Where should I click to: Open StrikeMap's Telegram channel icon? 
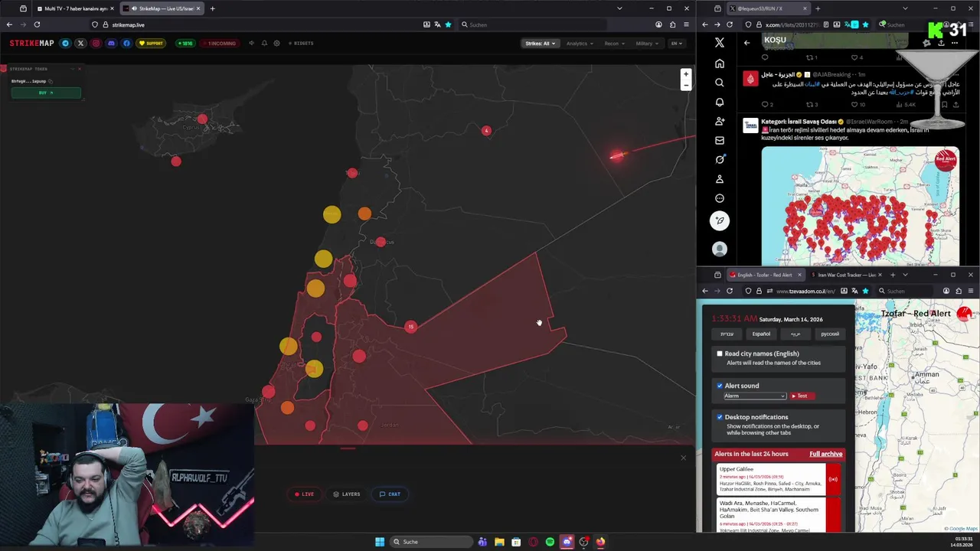click(x=65, y=44)
